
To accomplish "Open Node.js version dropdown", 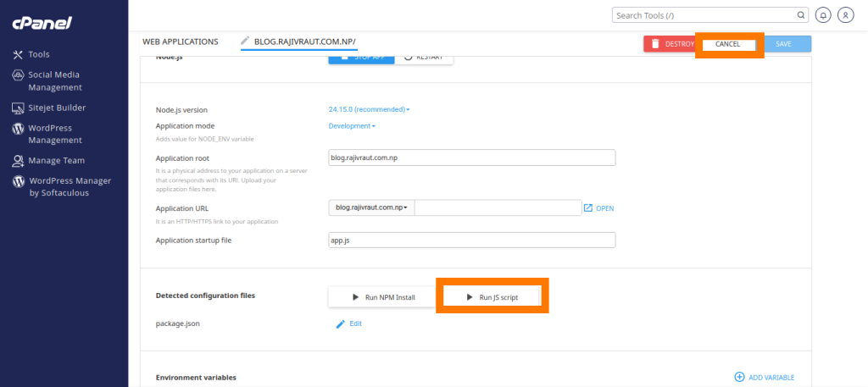I will click(x=369, y=109).
